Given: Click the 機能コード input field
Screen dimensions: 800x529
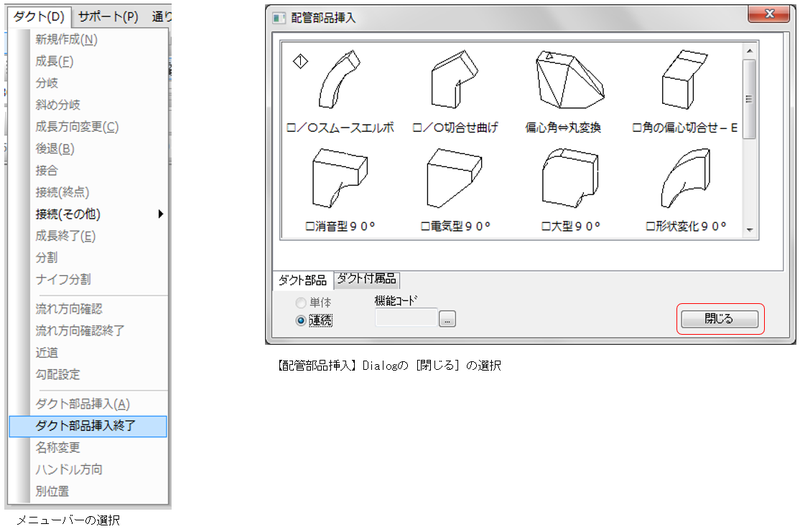Looking at the screenshot, I should (406, 319).
